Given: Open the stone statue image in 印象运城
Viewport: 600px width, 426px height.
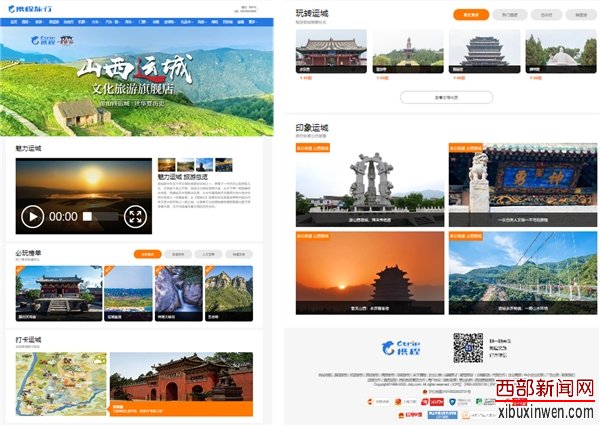Looking at the screenshot, I should click(366, 185).
